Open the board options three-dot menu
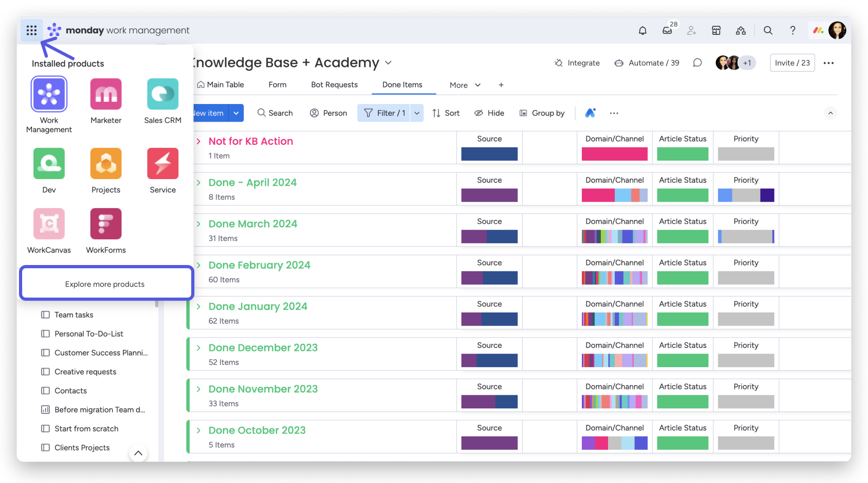This screenshot has width=868, height=483. [x=829, y=63]
